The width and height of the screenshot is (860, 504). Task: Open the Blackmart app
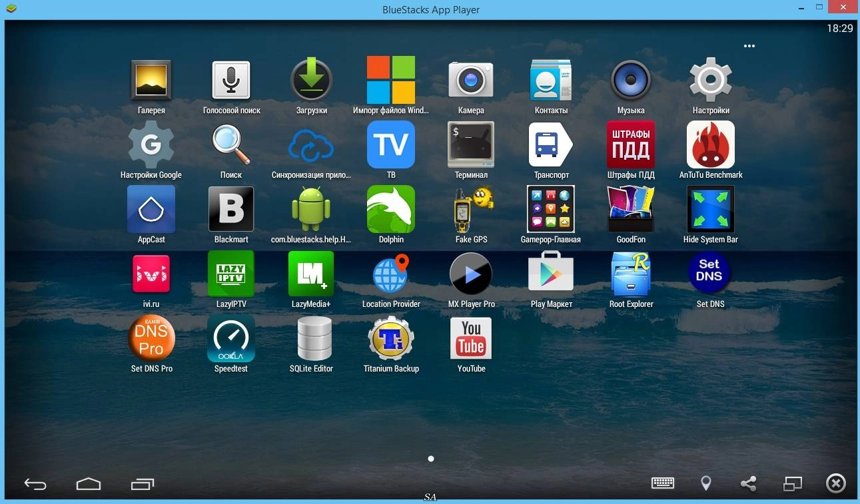[231, 209]
